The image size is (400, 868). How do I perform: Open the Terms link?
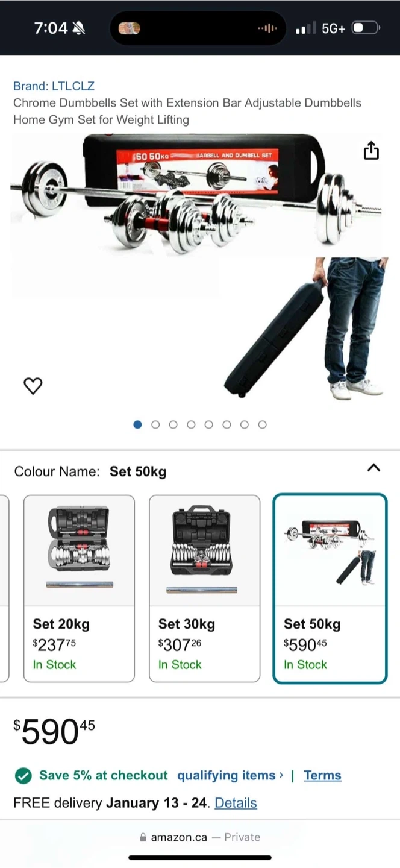tap(322, 775)
